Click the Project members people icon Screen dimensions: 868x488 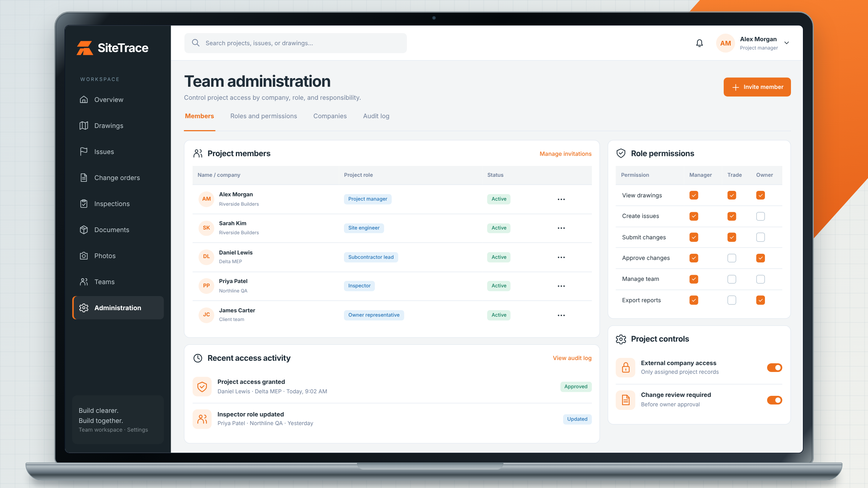click(x=198, y=153)
